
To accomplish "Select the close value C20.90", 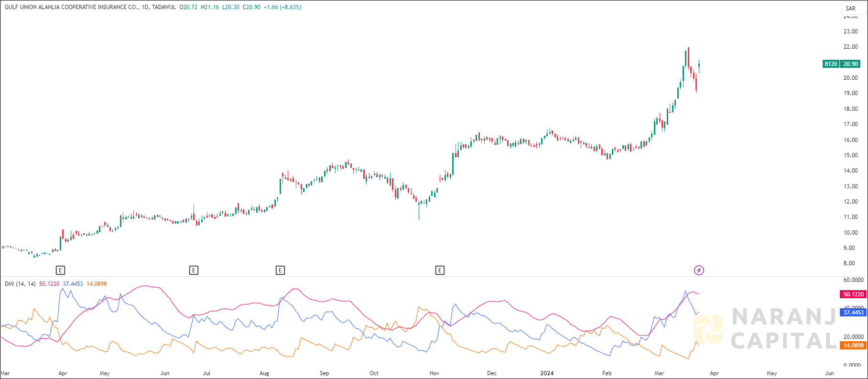I will coord(251,7).
